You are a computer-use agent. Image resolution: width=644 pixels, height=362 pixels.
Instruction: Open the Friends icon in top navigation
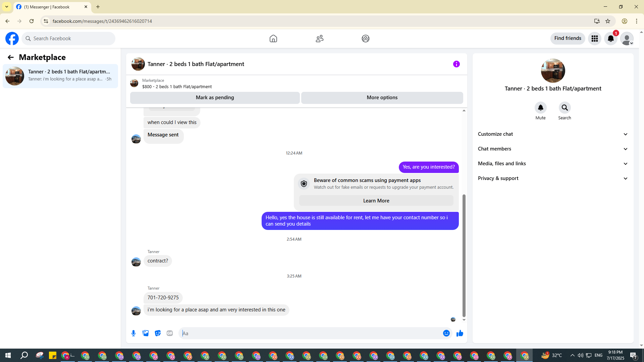tap(320, 39)
